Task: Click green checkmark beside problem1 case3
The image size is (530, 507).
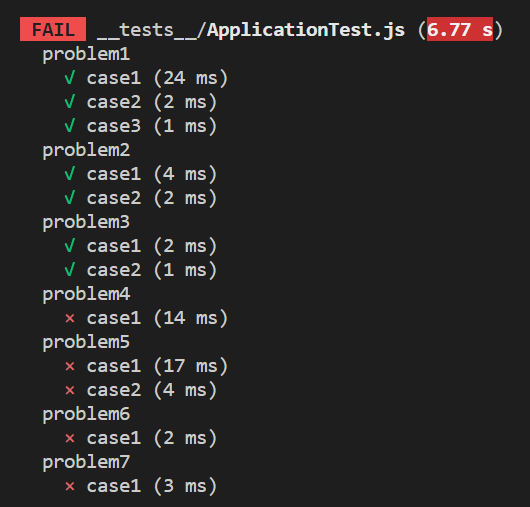Action: [70, 126]
